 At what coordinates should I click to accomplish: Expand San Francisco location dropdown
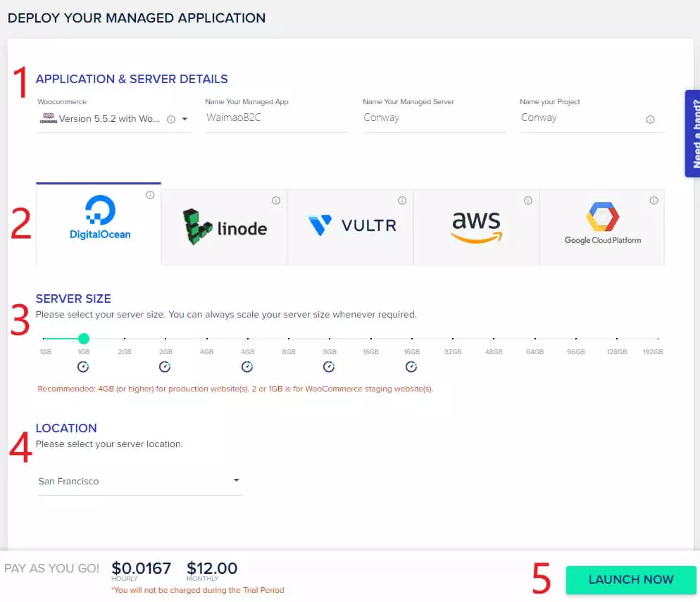236,480
